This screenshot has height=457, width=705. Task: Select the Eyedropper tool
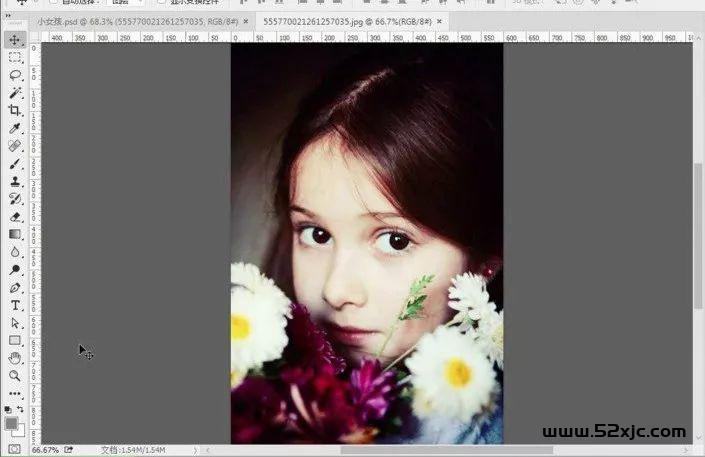tap(15, 129)
